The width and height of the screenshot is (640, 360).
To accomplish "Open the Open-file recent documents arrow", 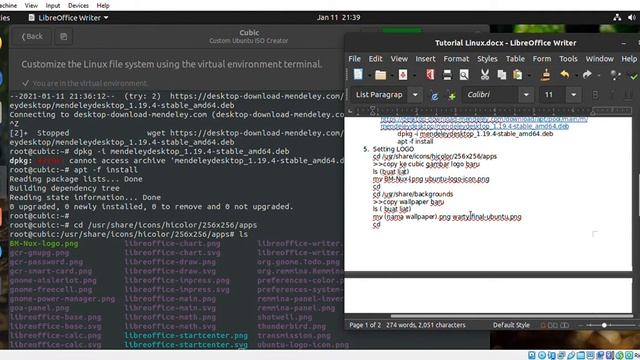I will 391,76.
